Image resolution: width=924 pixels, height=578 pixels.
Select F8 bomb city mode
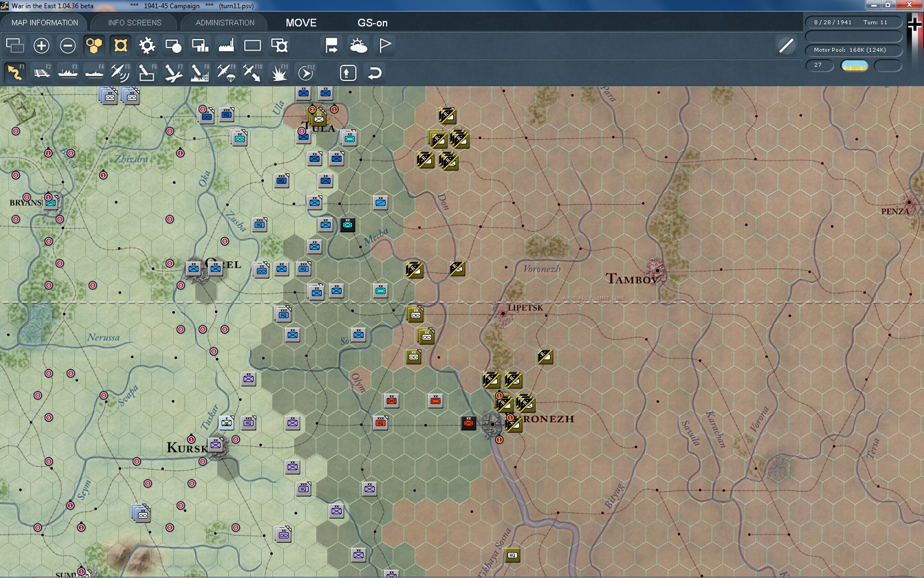point(200,73)
